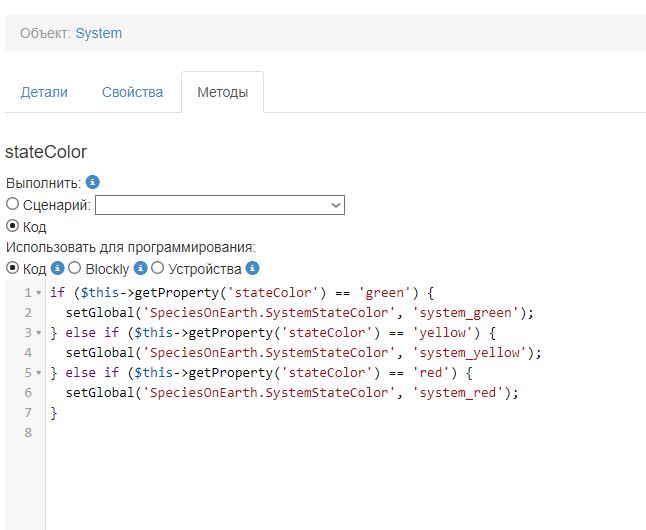The height and width of the screenshot is (530, 646).
Task: Click info icon between Код and Blockly
Action: 58,268
